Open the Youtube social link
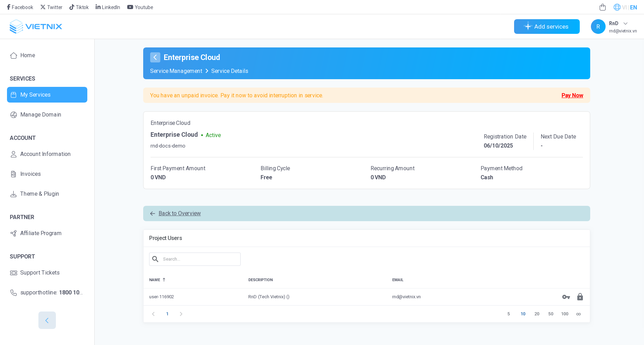 point(140,7)
